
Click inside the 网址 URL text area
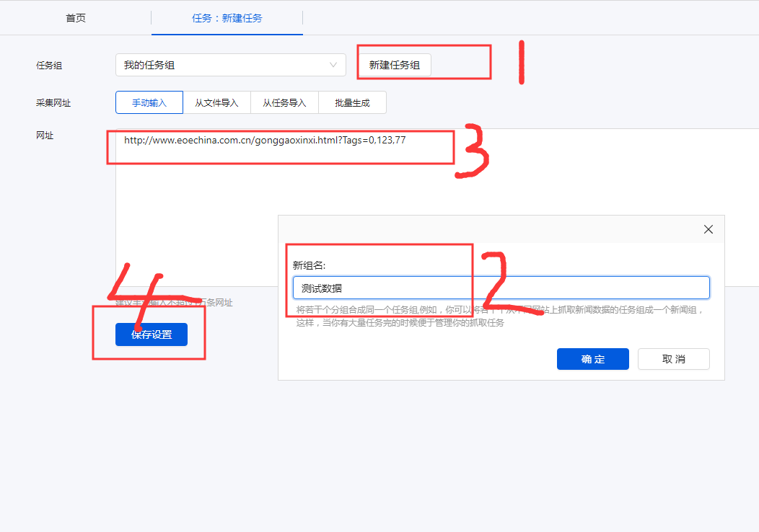(437, 208)
